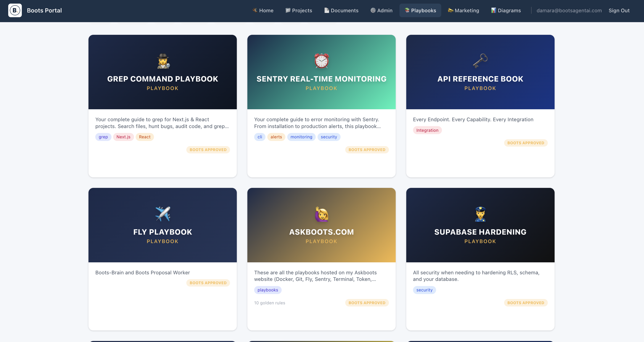
Task: Open the Fly Playbook title
Action: [163, 232]
